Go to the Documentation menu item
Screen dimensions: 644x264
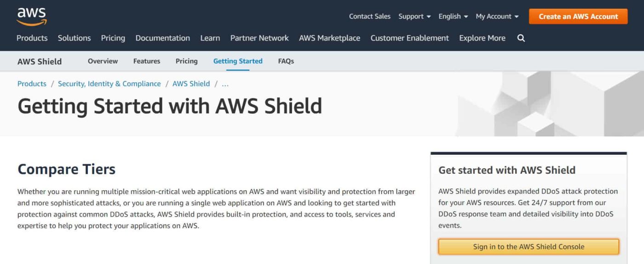(x=162, y=38)
